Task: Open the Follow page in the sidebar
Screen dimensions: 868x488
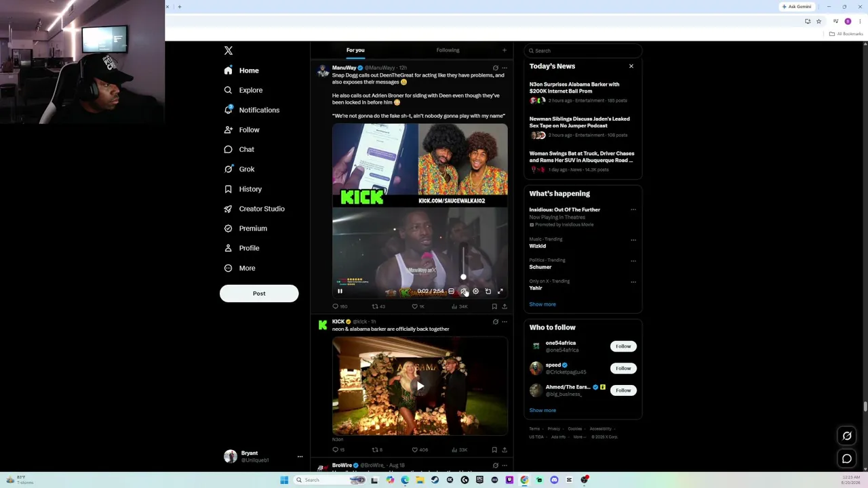Action: point(241,129)
